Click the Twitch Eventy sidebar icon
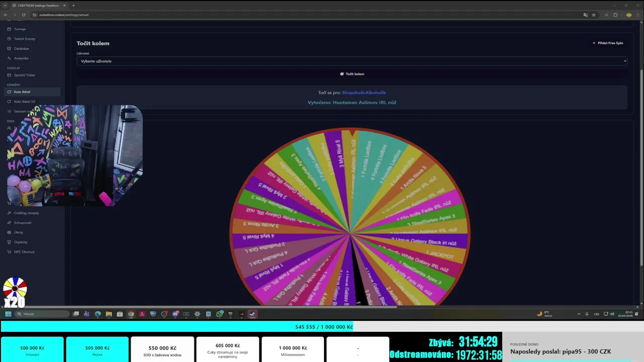 [9, 39]
